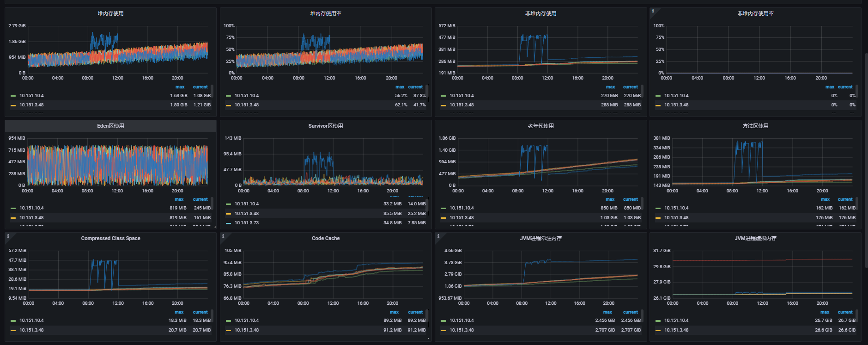Open the 非堆内存使用率 panel title menu
The width and height of the screenshot is (868, 345).
755,13
